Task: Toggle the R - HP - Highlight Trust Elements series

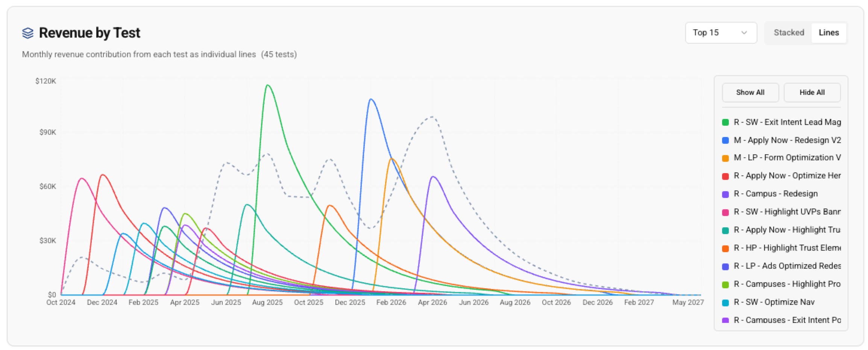Action: coord(782,248)
